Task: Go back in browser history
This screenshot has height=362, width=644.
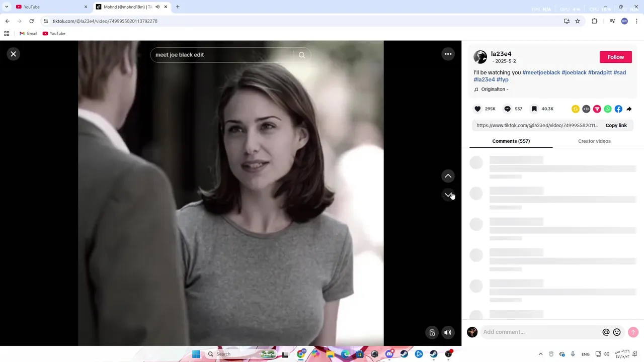Action: click(7, 21)
